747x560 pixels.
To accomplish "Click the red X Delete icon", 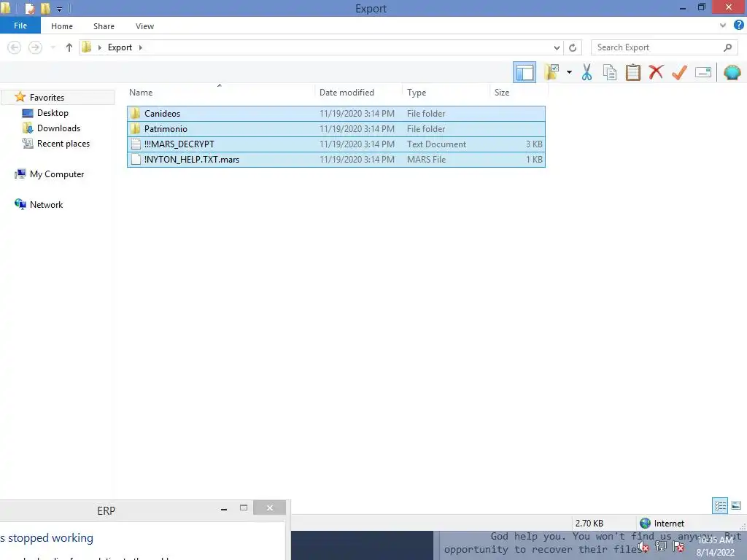I will tap(656, 72).
